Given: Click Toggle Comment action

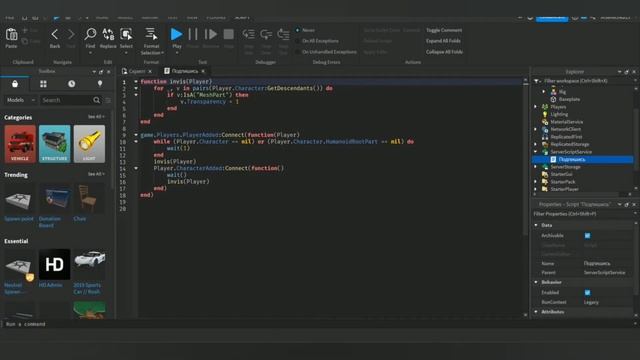Looking at the screenshot, I should click(444, 30).
